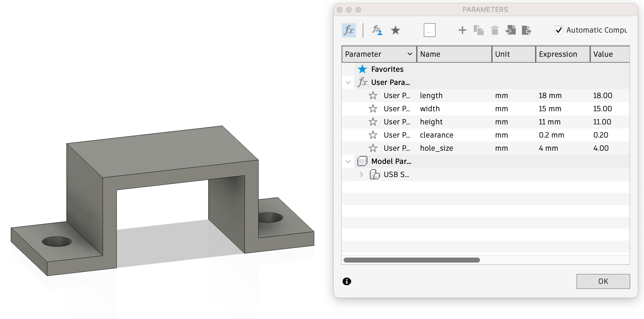Click the search box with ellipsis
Image resolution: width=644 pixels, height=319 pixels.
click(x=429, y=30)
